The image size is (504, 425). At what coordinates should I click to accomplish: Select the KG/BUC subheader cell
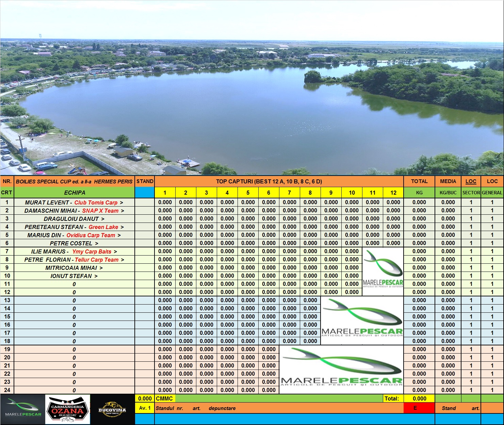click(x=448, y=193)
